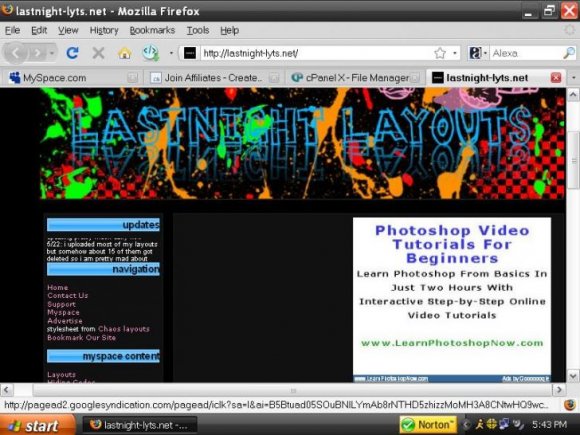Close the lastnight-lyts.net tab
The width and height of the screenshot is (580, 435).
point(556,78)
